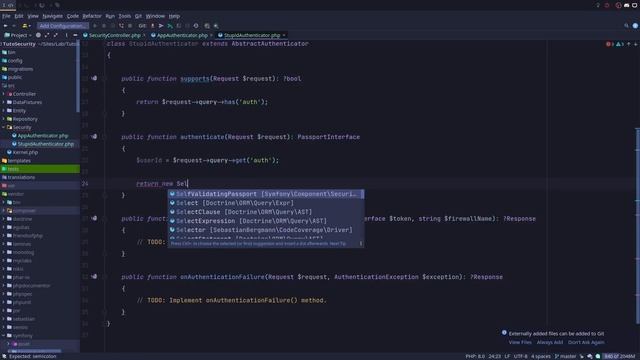
Task: Close the StupidAuthenticator.php tab
Action: pyautogui.click(x=284, y=35)
